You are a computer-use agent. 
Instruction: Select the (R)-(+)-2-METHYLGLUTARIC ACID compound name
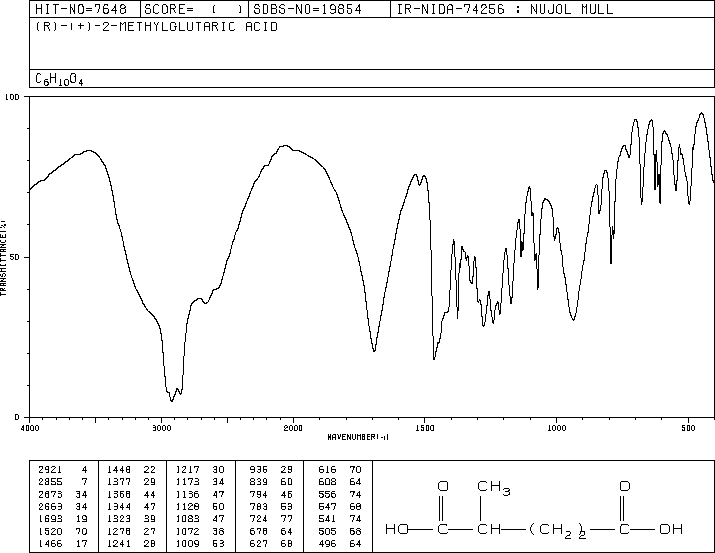(156, 26)
